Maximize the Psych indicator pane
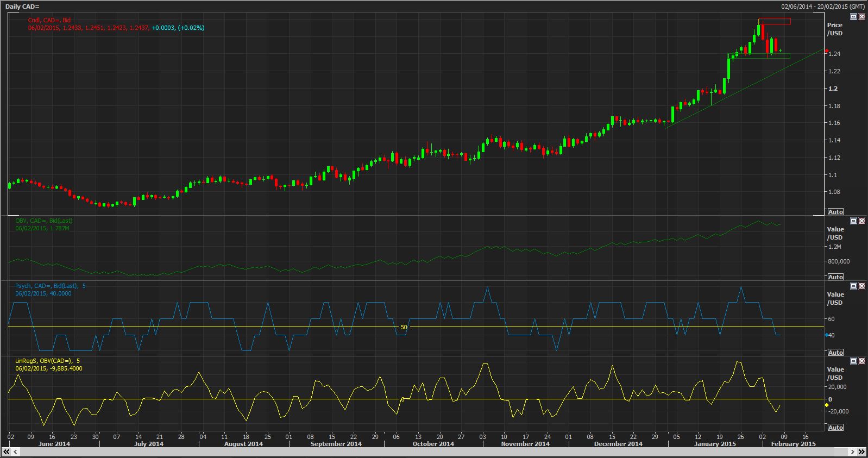Image resolution: width=868 pixels, height=458 pixels. click(x=853, y=286)
